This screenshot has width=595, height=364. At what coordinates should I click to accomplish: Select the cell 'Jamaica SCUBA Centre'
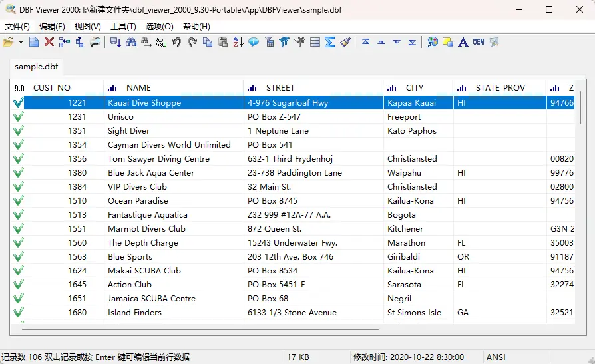174,298
